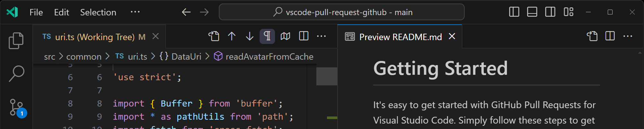Toggle whitespace pilcrow button in diff toolbar
The width and height of the screenshot is (644, 129).
click(267, 36)
